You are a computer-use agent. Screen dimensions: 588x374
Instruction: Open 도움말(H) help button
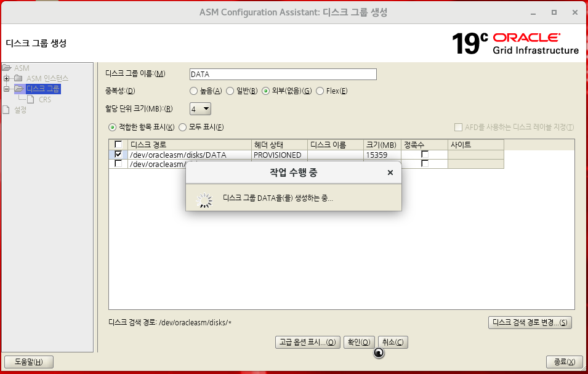[28, 362]
